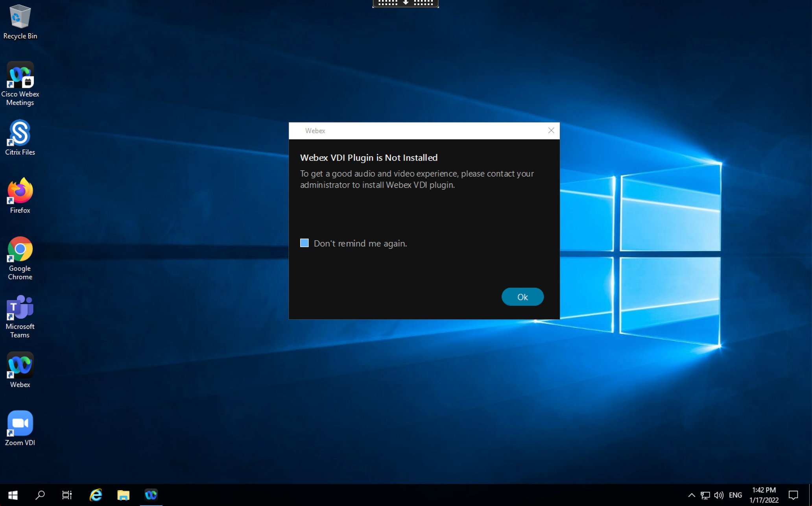This screenshot has height=506, width=812.
Task: Open Task View from the taskbar
Action: (67, 495)
